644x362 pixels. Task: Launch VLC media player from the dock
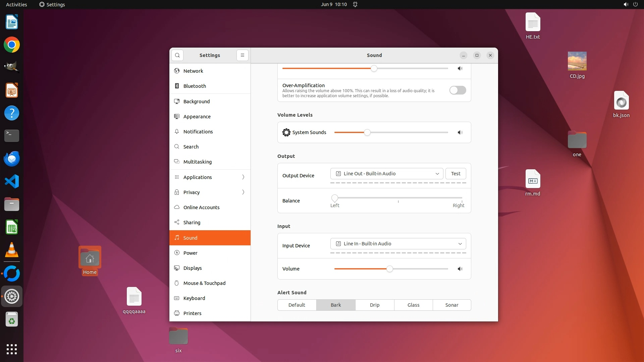[12, 250]
